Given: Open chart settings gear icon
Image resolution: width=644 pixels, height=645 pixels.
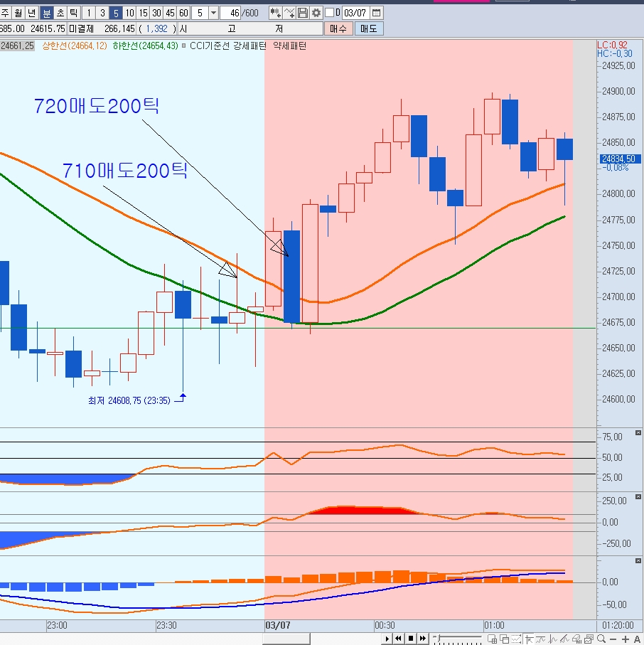Looking at the screenshot, I should click(316, 13).
